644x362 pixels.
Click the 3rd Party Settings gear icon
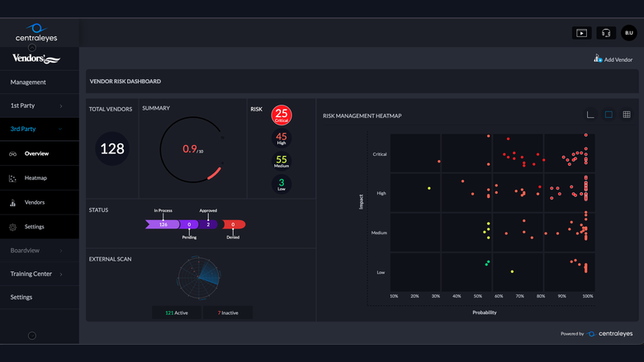(x=12, y=227)
